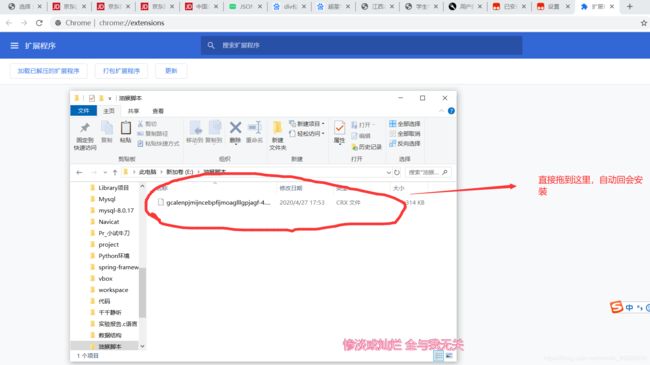Screen dimensions: 650x365
Task: Open the 查看 ribbon tab in Explorer
Action: tap(158, 111)
